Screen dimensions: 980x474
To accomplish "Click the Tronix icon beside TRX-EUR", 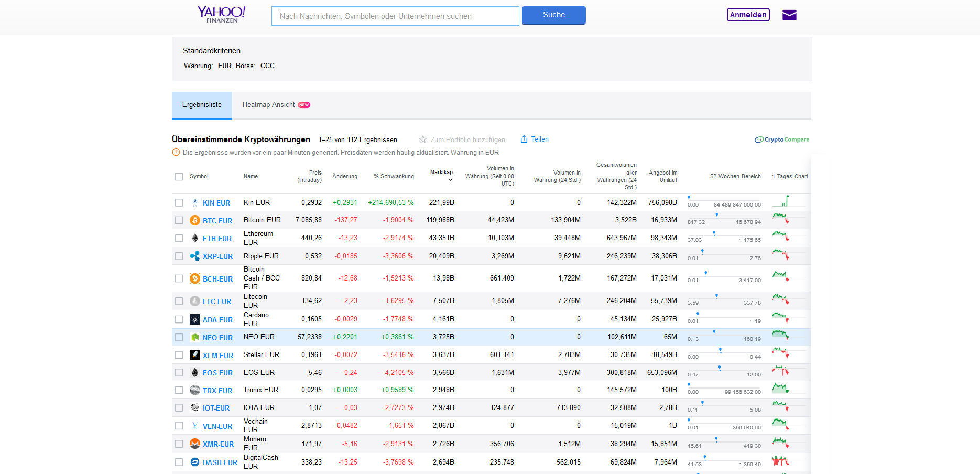I will (195, 390).
